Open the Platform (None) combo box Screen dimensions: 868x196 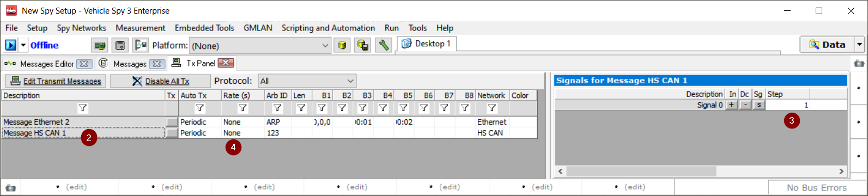260,46
